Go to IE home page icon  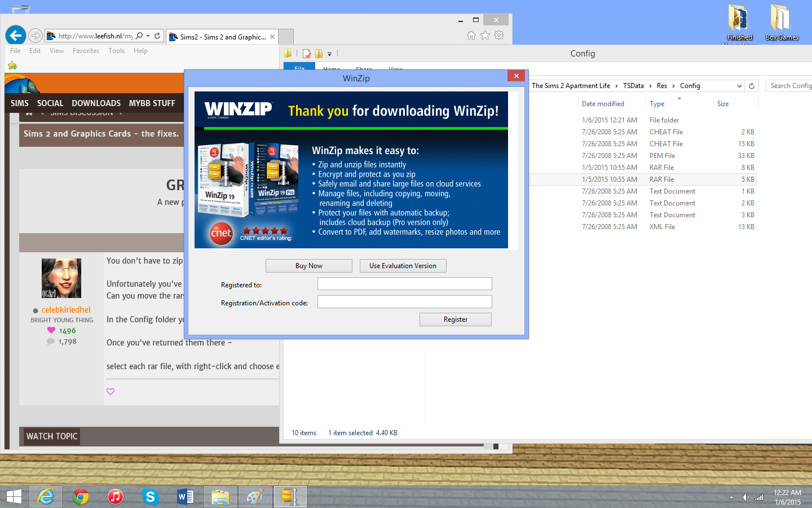[471, 36]
